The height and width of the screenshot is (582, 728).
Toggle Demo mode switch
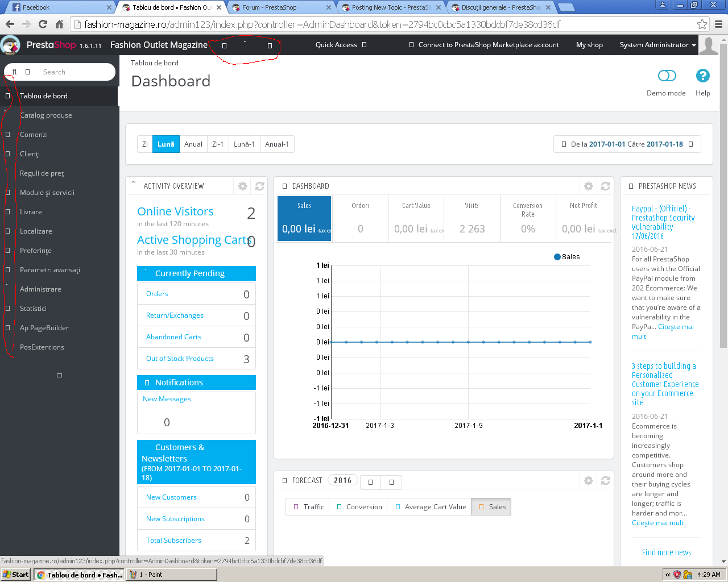667,76
